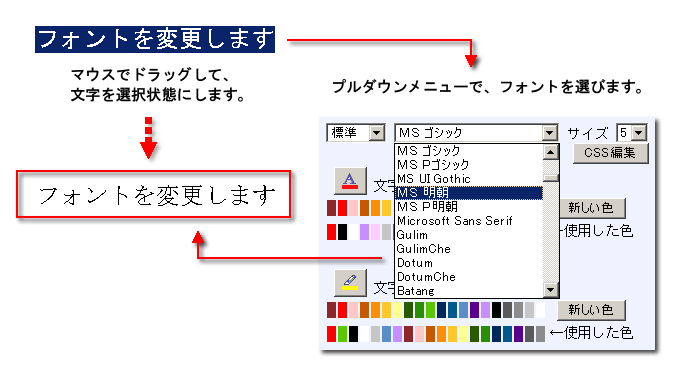Open the サイズ dropdown showing 5

639,133
